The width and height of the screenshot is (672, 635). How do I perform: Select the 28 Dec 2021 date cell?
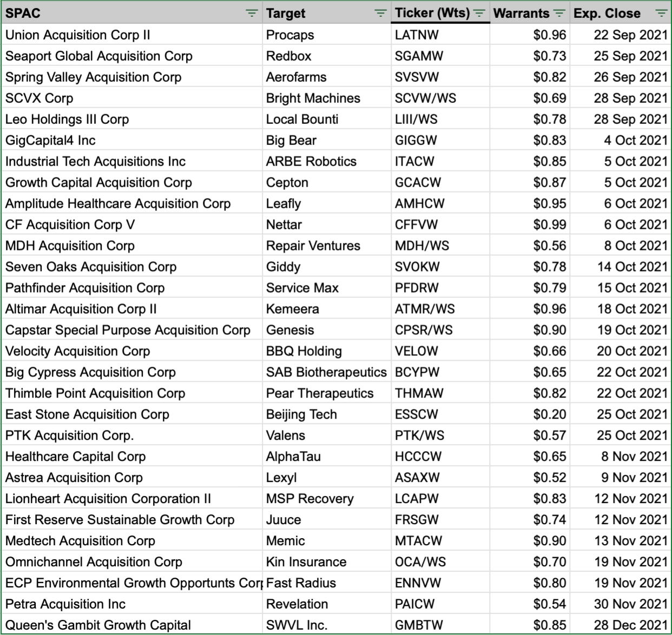pyautogui.click(x=620, y=626)
